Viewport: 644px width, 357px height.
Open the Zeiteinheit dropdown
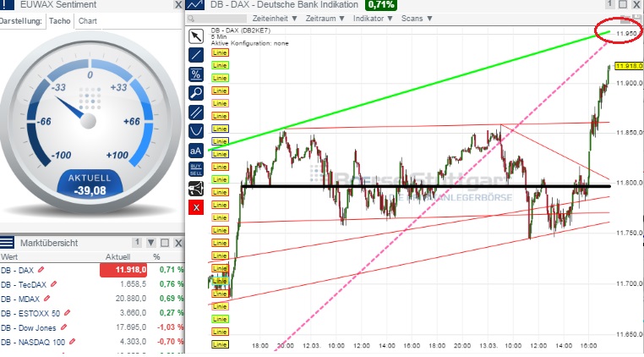tap(275, 19)
